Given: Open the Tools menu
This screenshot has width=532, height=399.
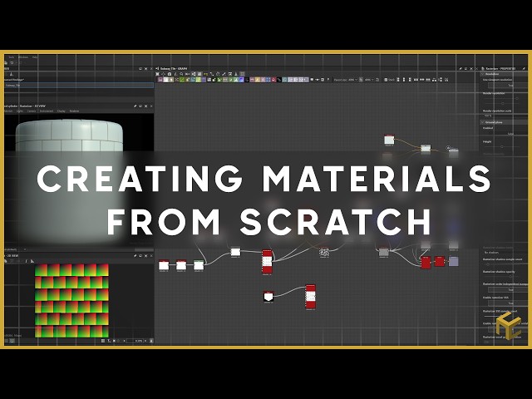Looking at the screenshot, I should coord(11,57).
